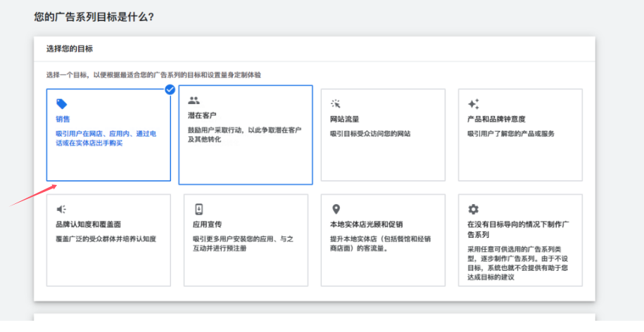Select the 销售 goal title
This screenshot has width=644, height=332.
click(63, 120)
